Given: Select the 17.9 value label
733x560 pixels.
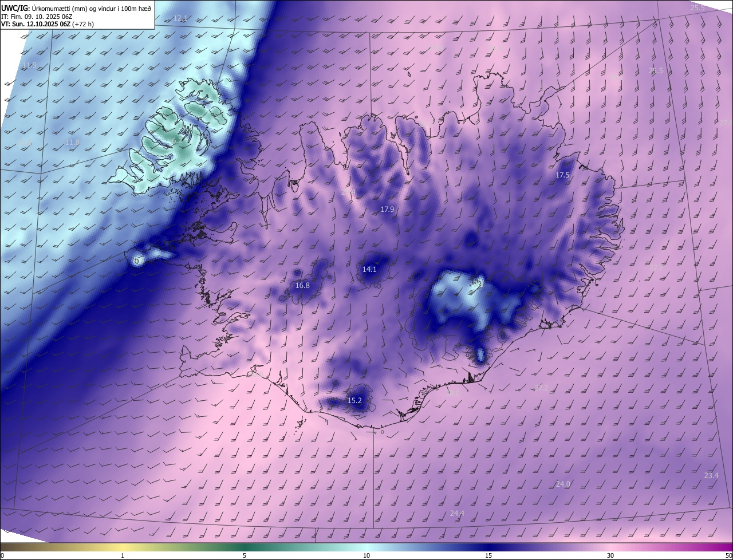Looking at the screenshot, I should (387, 210).
